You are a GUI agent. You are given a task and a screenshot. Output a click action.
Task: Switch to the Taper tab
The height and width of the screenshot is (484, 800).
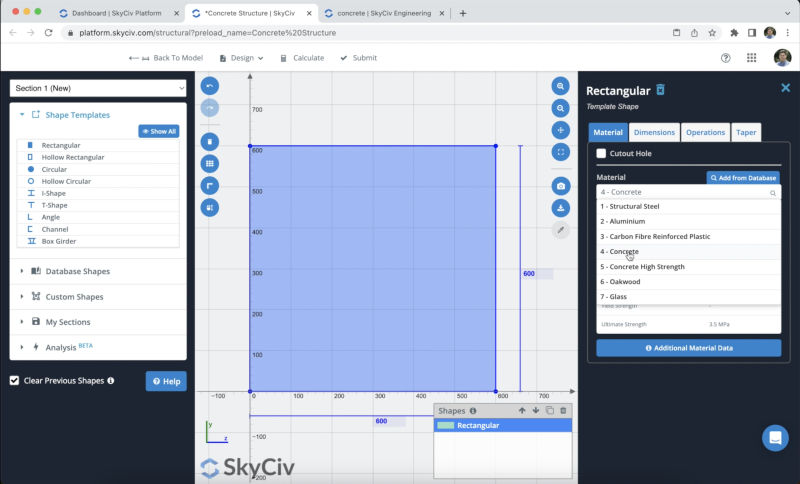[x=746, y=132]
